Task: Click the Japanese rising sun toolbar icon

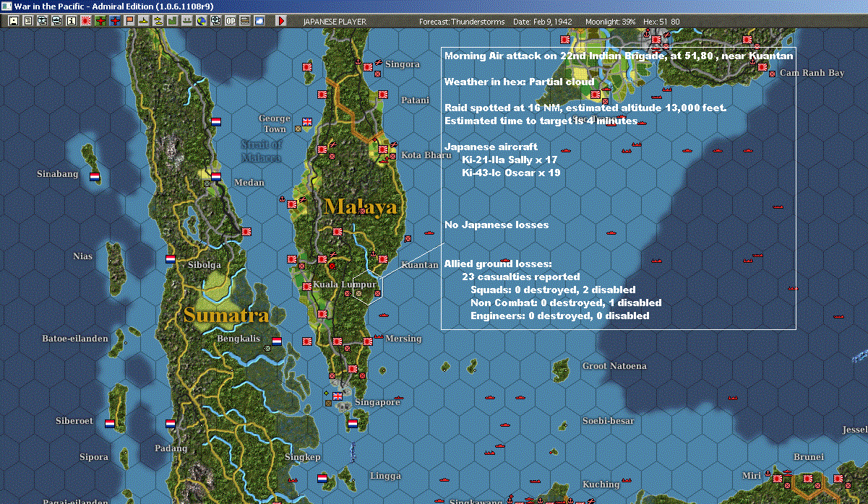Action: coord(86,21)
